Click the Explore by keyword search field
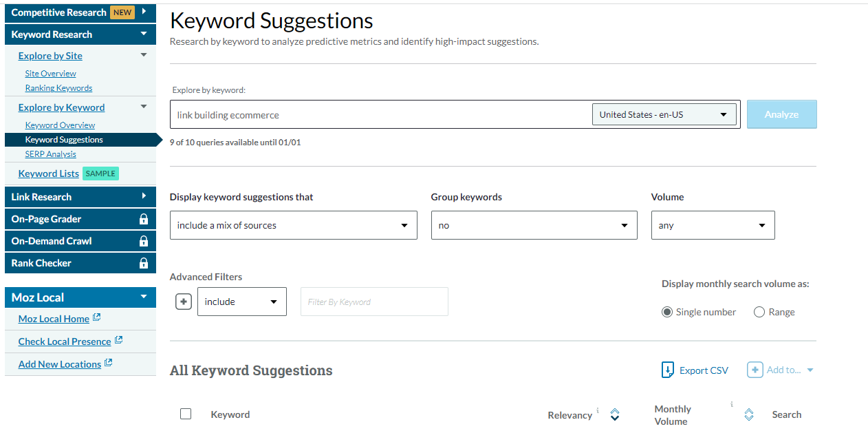The height and width of the screenshot is (431, 868). pyautogui.click(x=380, y=114)
